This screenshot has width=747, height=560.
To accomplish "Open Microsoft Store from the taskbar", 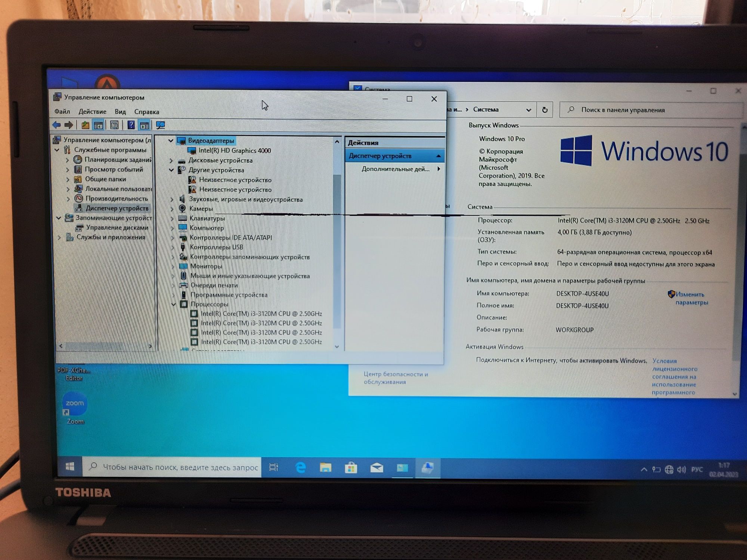I will click(351, 468).
